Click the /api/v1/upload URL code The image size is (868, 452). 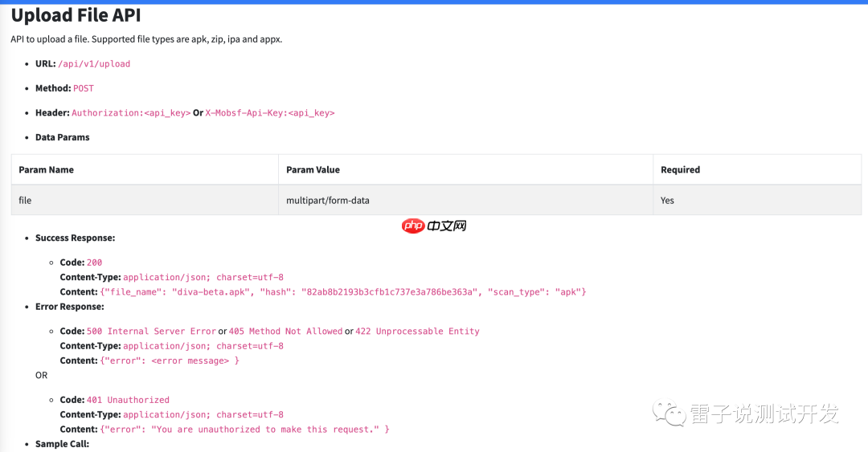coord(94,64)
